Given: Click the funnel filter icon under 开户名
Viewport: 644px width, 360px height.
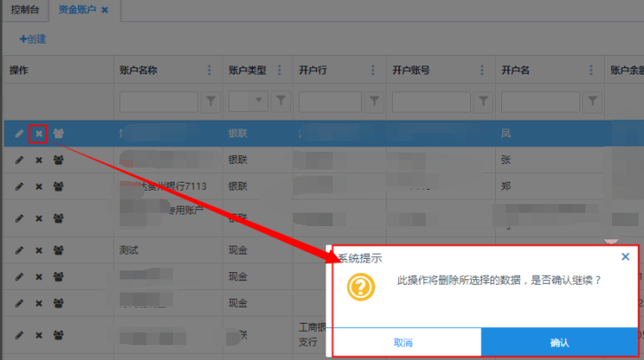Looking at the screenshot, I should [593, 102].
